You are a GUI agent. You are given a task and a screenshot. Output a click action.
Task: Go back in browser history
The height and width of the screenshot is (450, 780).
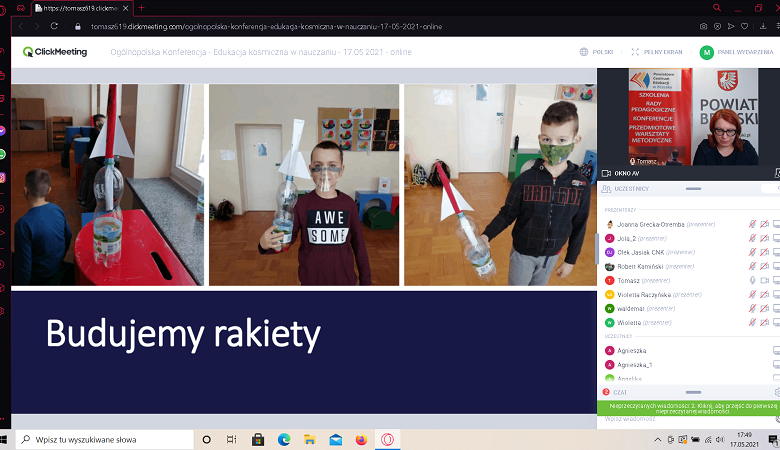coord(21,26)
